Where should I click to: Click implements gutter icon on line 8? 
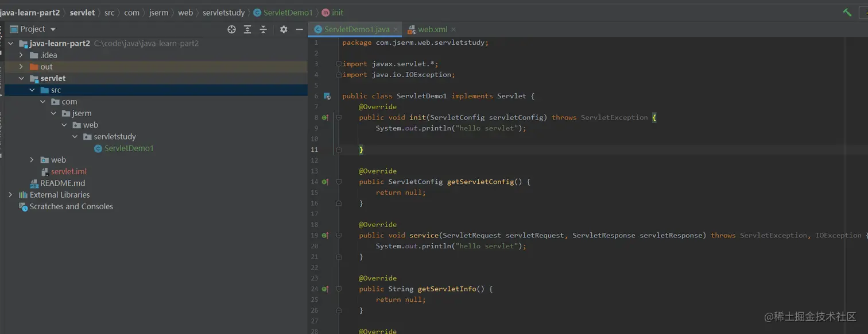[325, 117]
